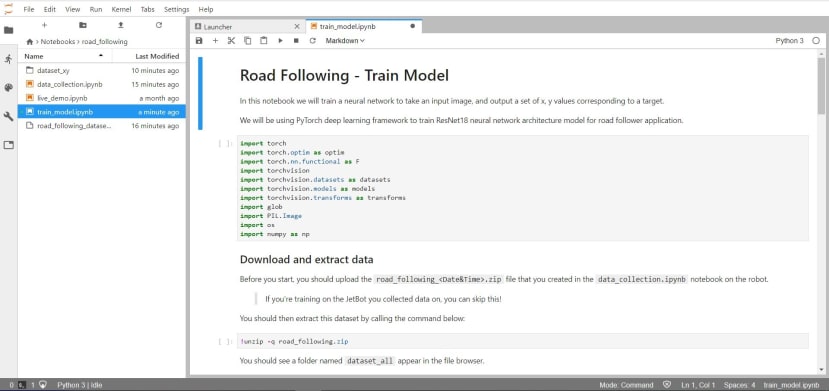Image resolution: width=829 pixels, height=391 pixels.
Task: Click the Python 3 kernel name button
Action: tap(789, 41)
